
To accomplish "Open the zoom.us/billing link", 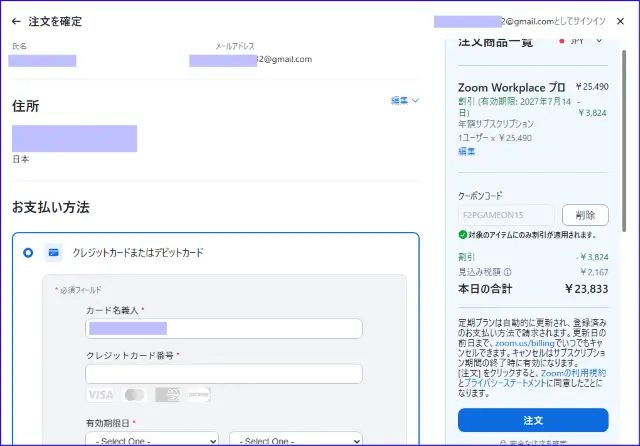I will [x=524, y=343].
